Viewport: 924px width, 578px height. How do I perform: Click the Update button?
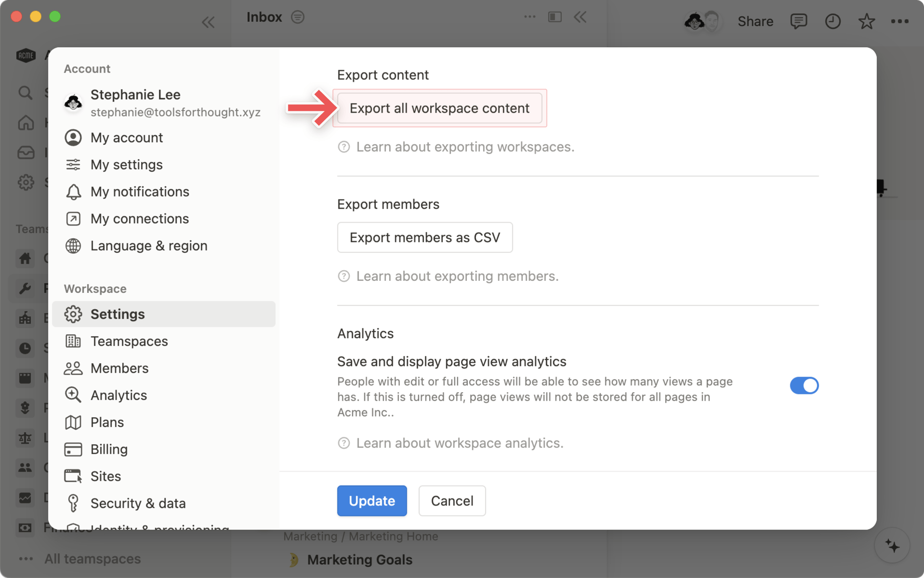click(x=372, y=501)
